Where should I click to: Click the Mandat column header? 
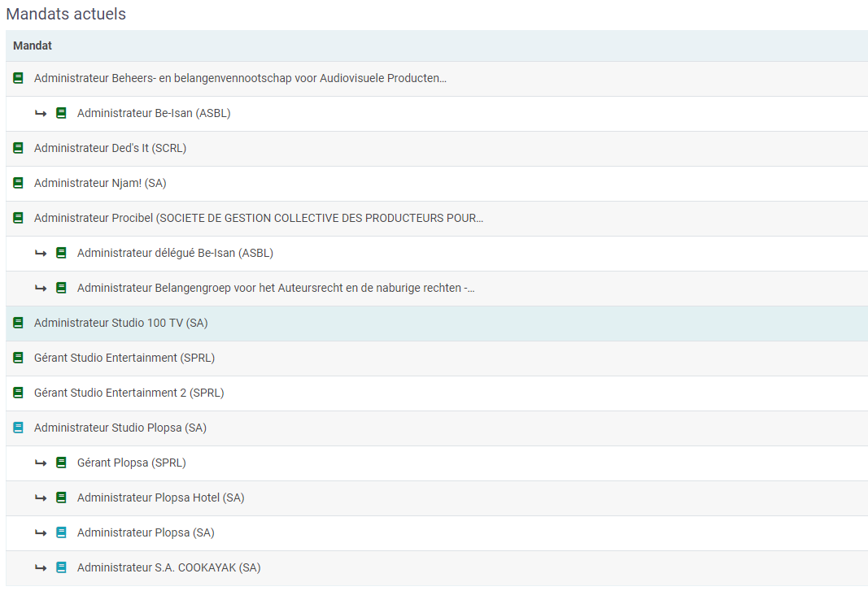(x=33, y=46)
